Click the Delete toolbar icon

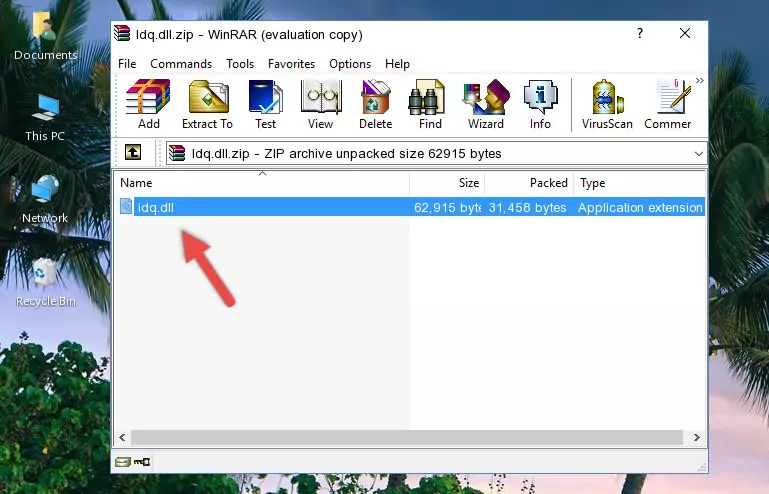tap(376, 104)
